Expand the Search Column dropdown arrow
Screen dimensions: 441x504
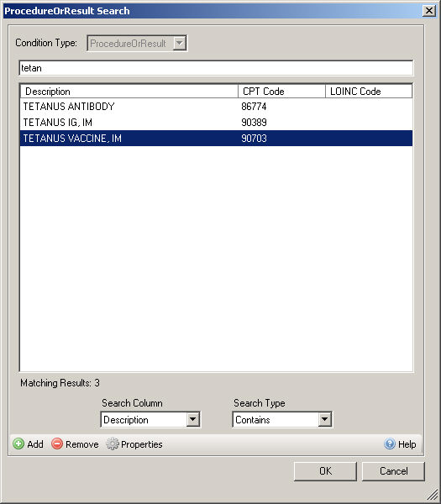pos(193,419)
